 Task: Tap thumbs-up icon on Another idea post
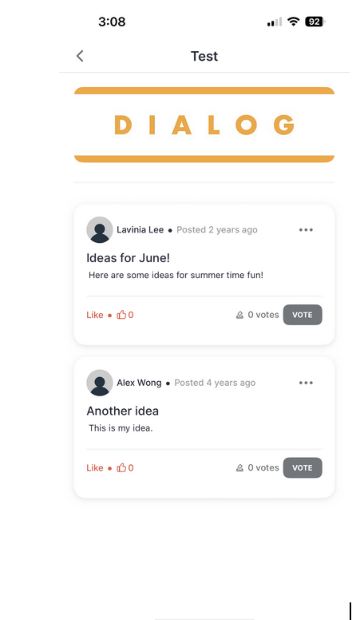pyautogui.click(x=121, y=467)
